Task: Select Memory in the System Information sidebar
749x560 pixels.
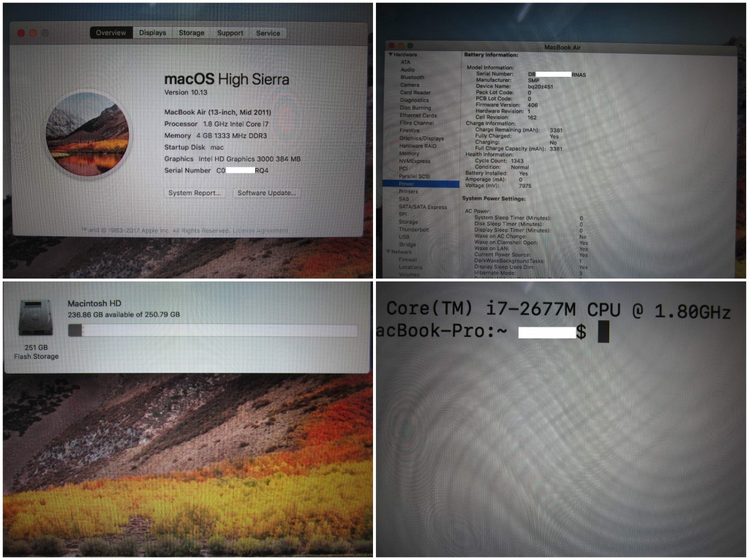Action: click(410, 154)
